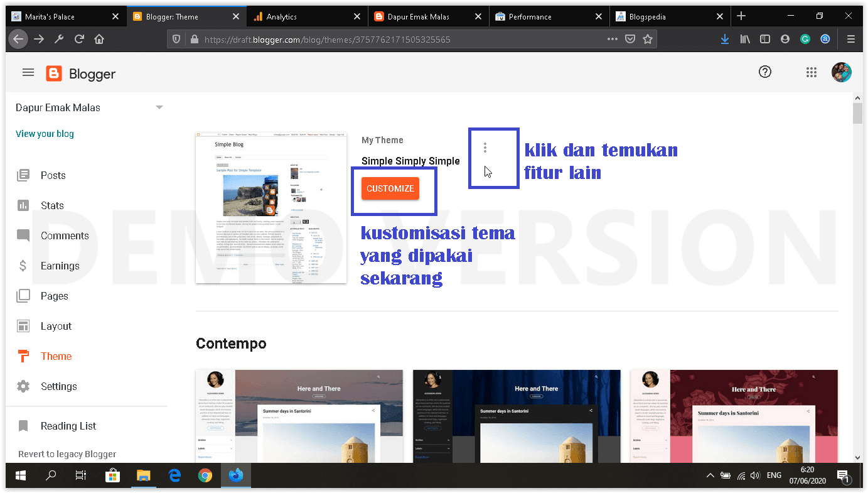This screenshot has height=493, width=868.
Task: Toggle the browser sidebar view icon
Action: coord(765,39)
